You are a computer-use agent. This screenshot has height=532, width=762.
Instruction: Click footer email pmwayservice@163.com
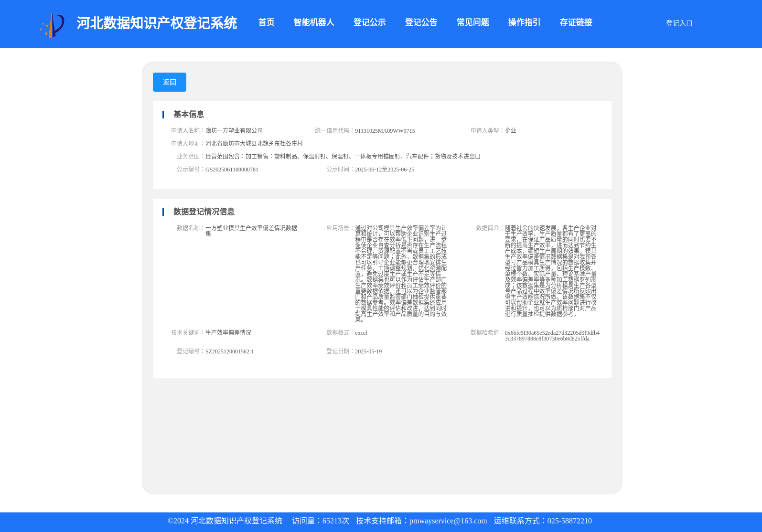pos(448,521)
